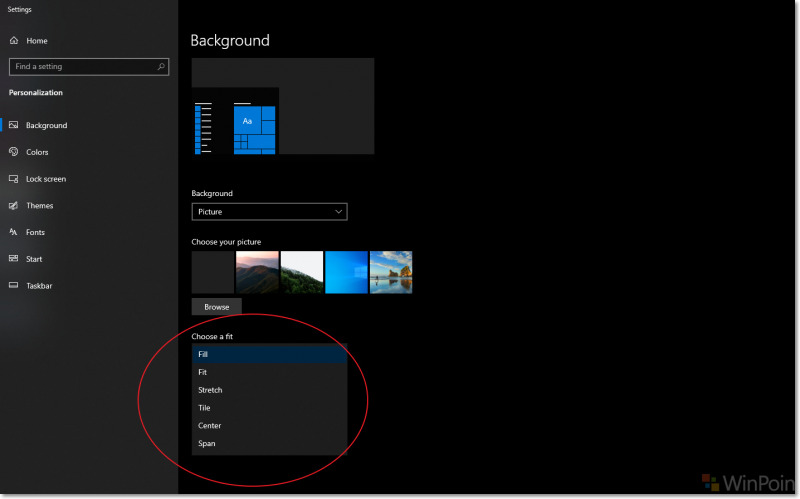
Task: Select Stretch from the fit list
Action: click(x=269, y=390)
